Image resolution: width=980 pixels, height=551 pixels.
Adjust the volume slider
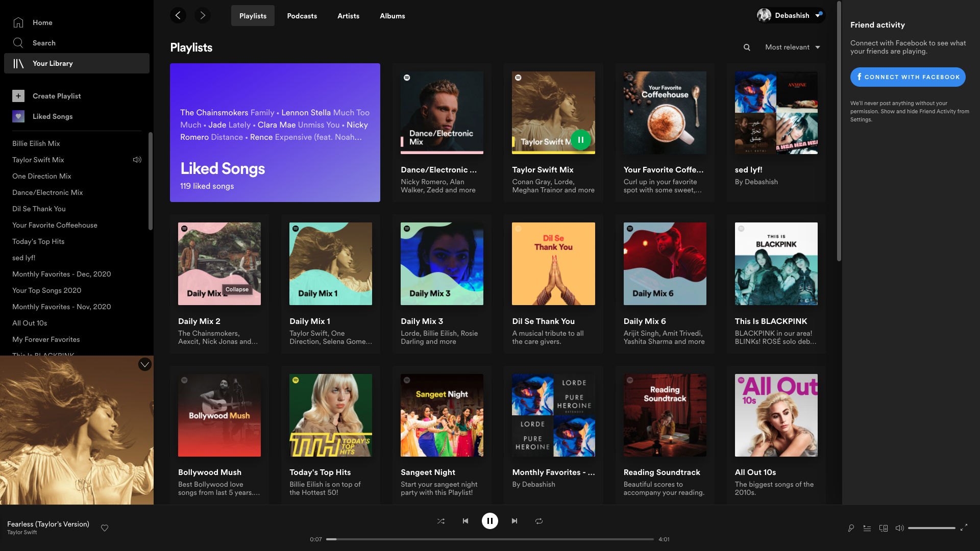pos(932,528)
